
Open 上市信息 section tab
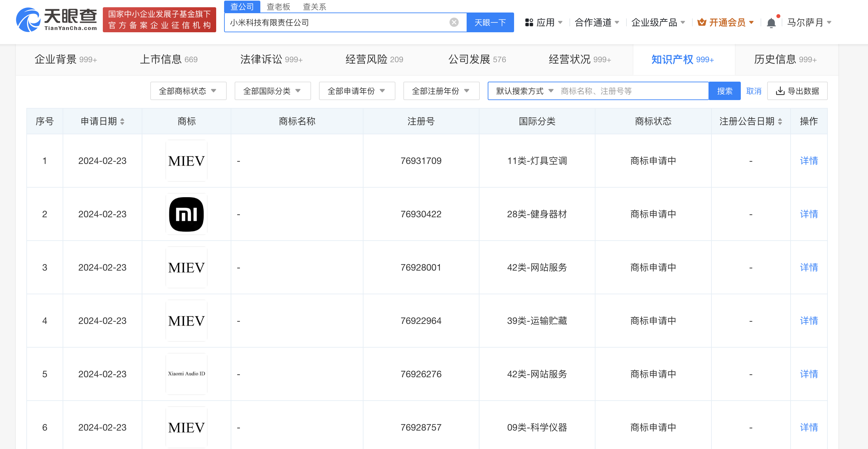[x=169, y=60]
